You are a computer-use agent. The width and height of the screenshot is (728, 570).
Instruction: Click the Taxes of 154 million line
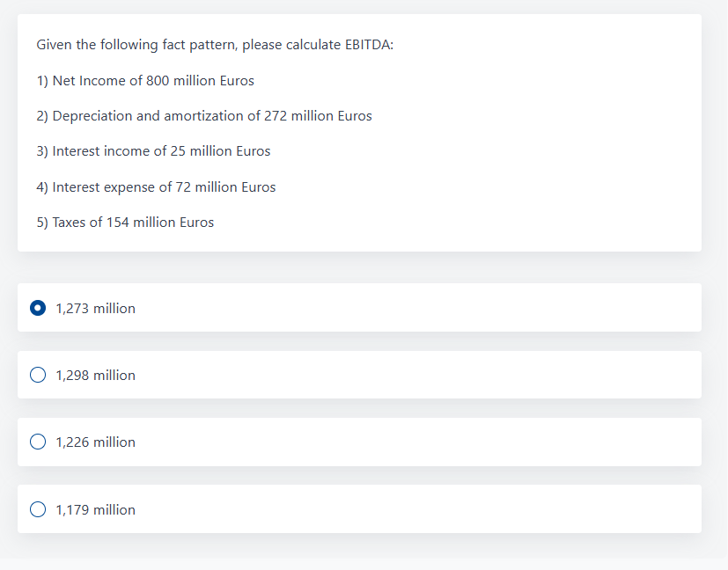125,223
